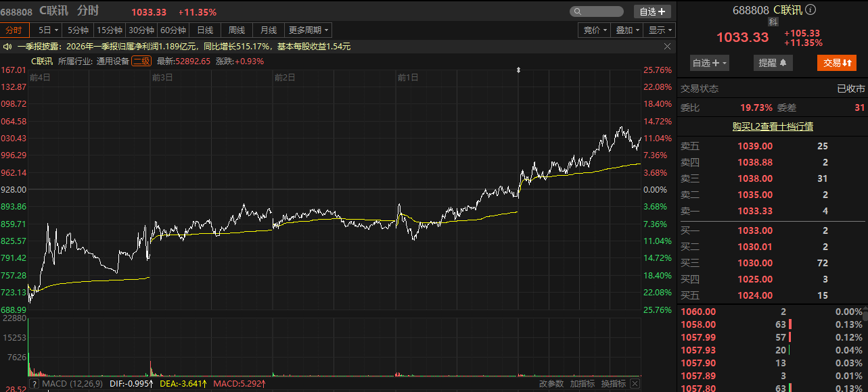Switch to the 日线 daily chart tab
The image size is (868, 392).
point(205,30)
